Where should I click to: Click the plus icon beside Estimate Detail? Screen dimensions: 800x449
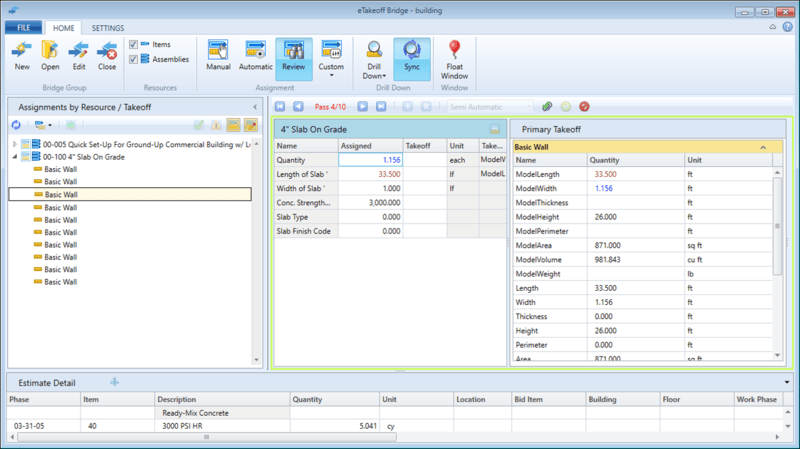pyautogui.click(x=114, y=382)
